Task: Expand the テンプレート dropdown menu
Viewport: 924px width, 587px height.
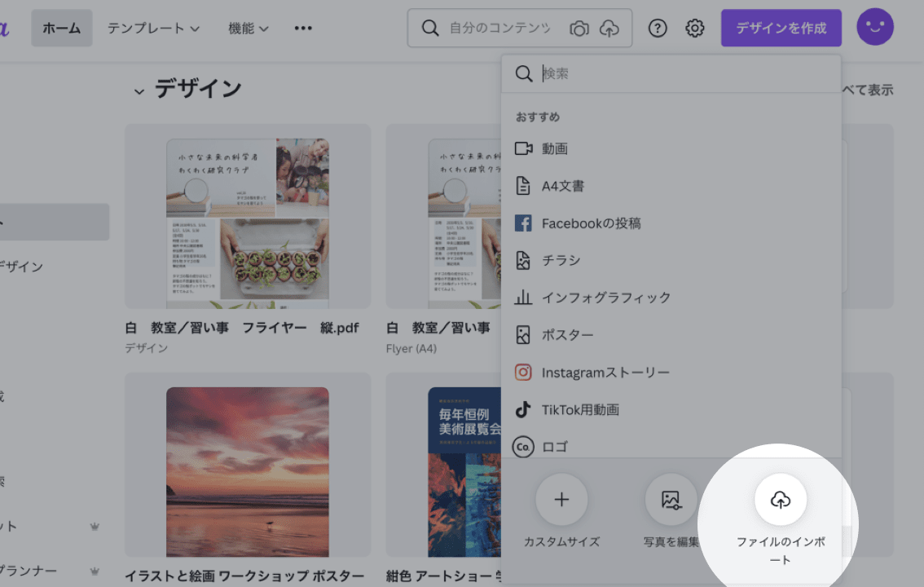Action: [x=153, y=27]
